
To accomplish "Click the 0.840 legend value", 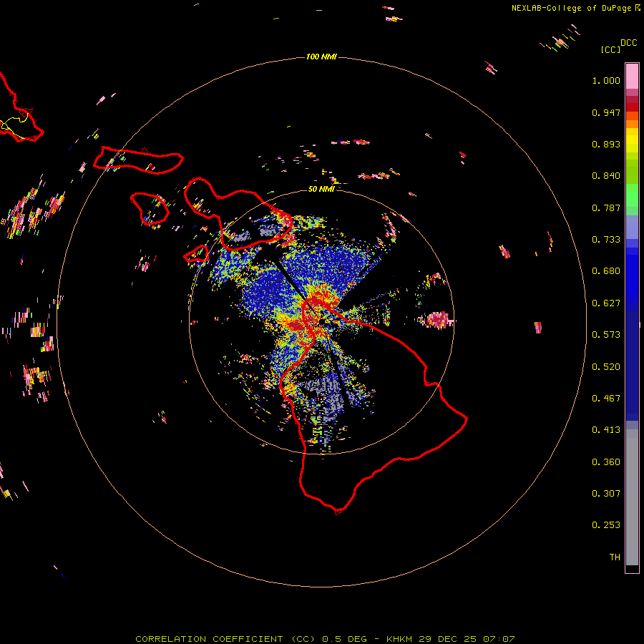I will click(606, 176).
